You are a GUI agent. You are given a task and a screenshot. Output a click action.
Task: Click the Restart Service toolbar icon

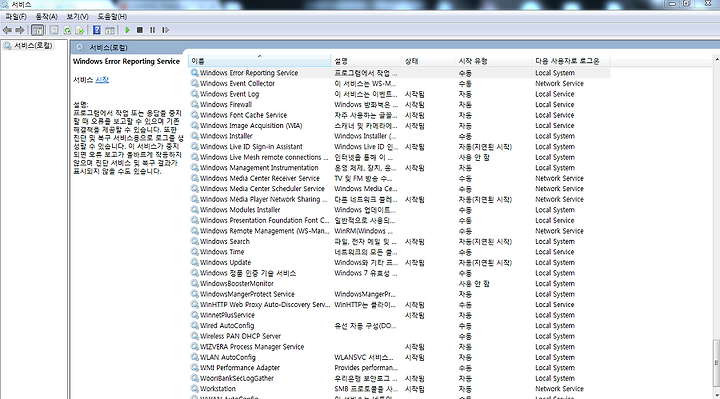click(x=165, y=30)
